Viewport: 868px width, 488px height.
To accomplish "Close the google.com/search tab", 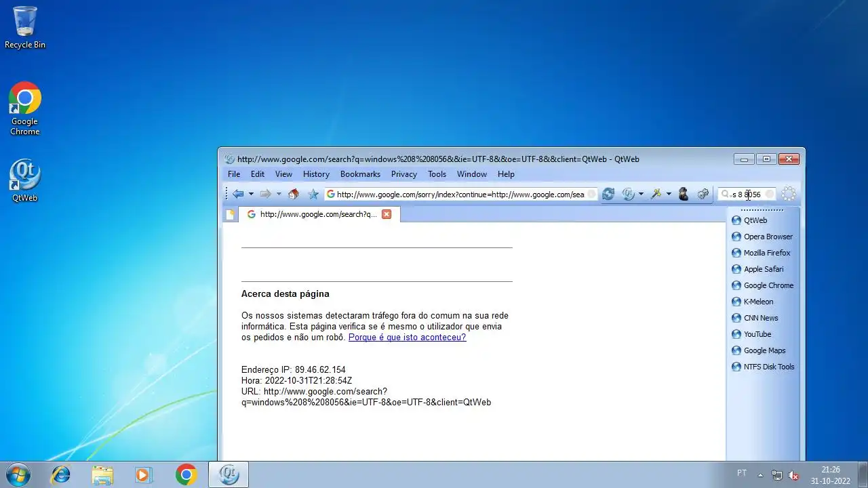I will (387, 214).
